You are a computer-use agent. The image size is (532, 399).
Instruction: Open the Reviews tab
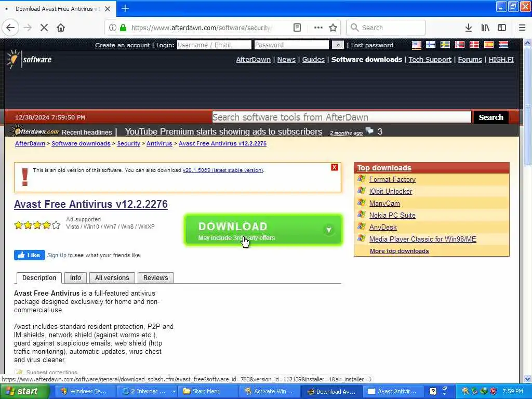(x=156, y=277)
